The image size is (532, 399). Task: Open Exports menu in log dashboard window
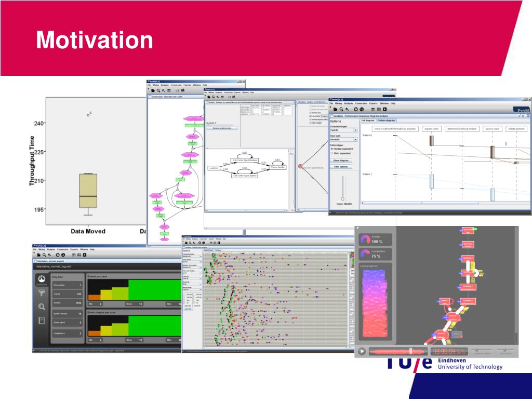click(x=74, y=249)
